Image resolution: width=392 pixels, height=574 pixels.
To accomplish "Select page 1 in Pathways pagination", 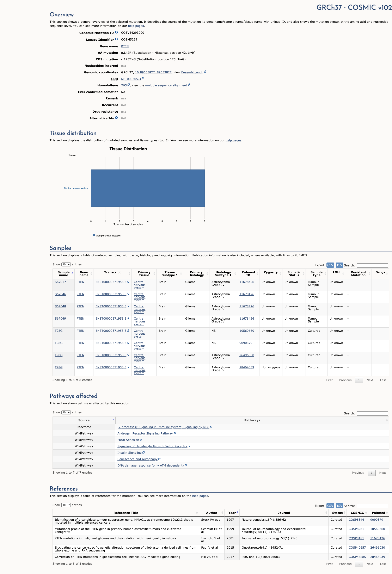I will 372,473.
